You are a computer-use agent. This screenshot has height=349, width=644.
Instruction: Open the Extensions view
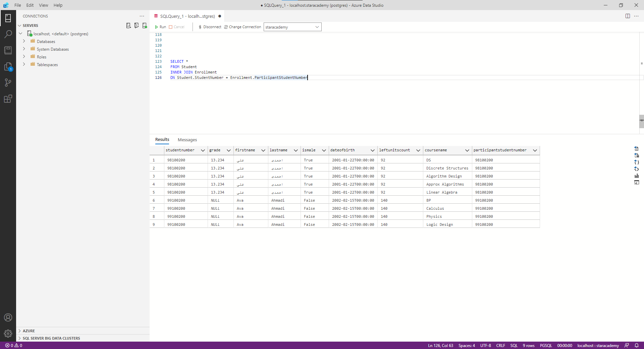(8, 99)
